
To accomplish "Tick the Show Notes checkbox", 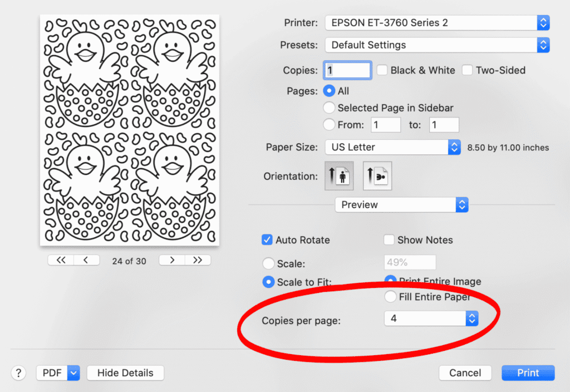I will click(x=389, y=240).
